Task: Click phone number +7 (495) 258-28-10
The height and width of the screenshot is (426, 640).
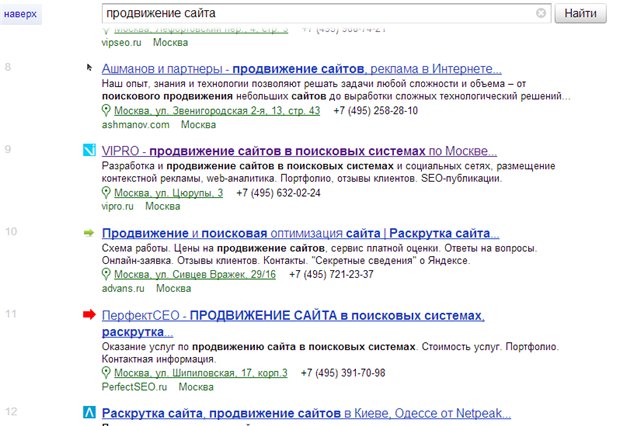Action: [376, 111]
